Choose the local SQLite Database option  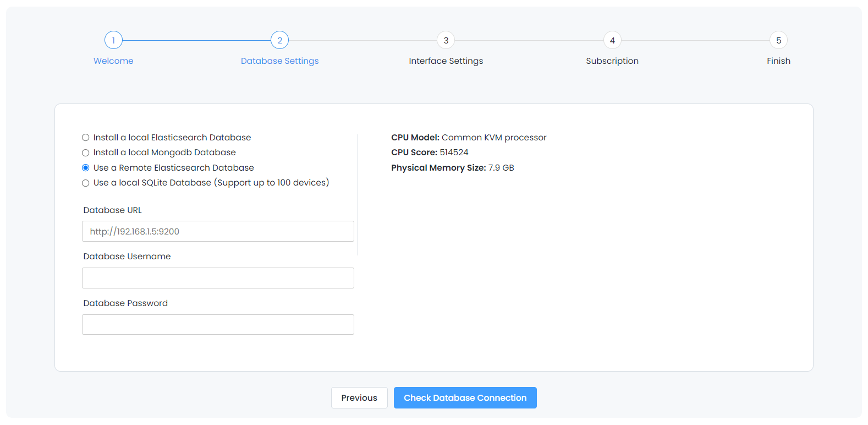[86, 183]
